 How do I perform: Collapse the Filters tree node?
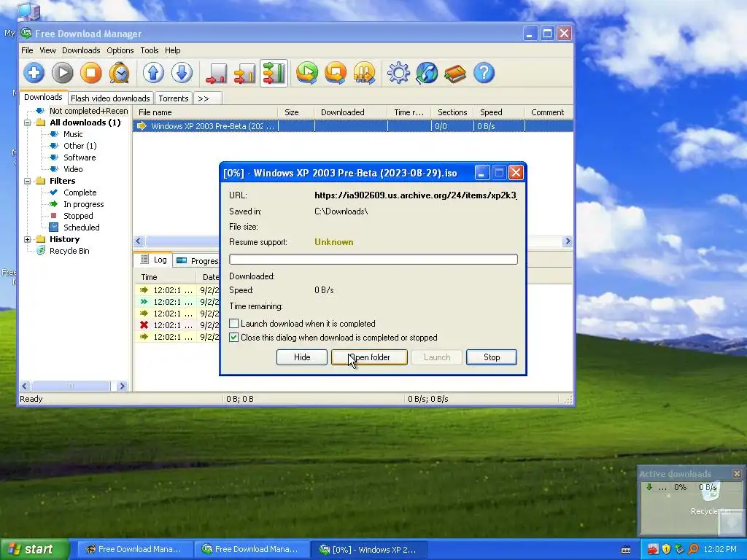pyautogui.click(x=28, y=181)
